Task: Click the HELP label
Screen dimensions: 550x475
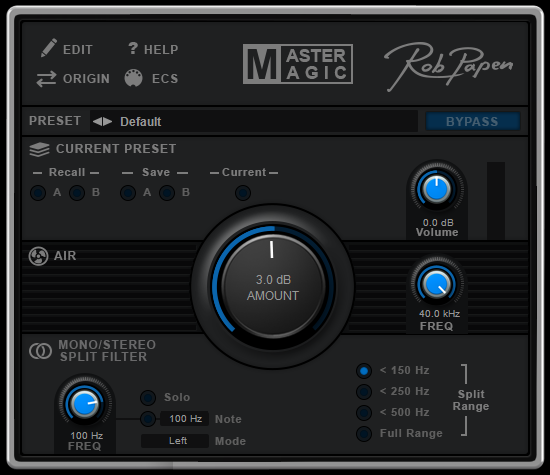Action: click(x=161, y=49)
